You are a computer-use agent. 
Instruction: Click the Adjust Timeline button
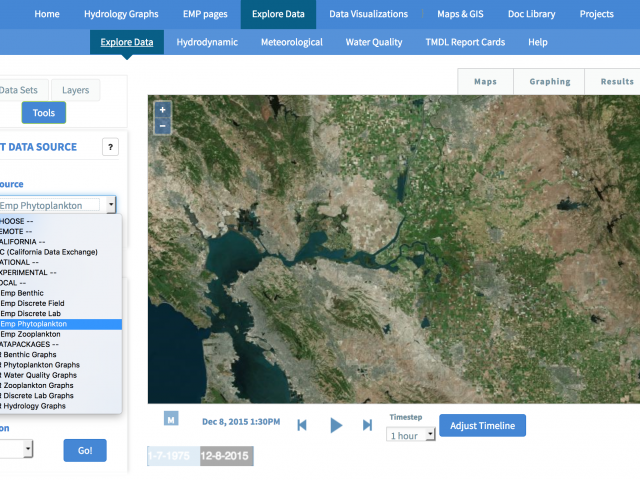[x=482, y=426]
